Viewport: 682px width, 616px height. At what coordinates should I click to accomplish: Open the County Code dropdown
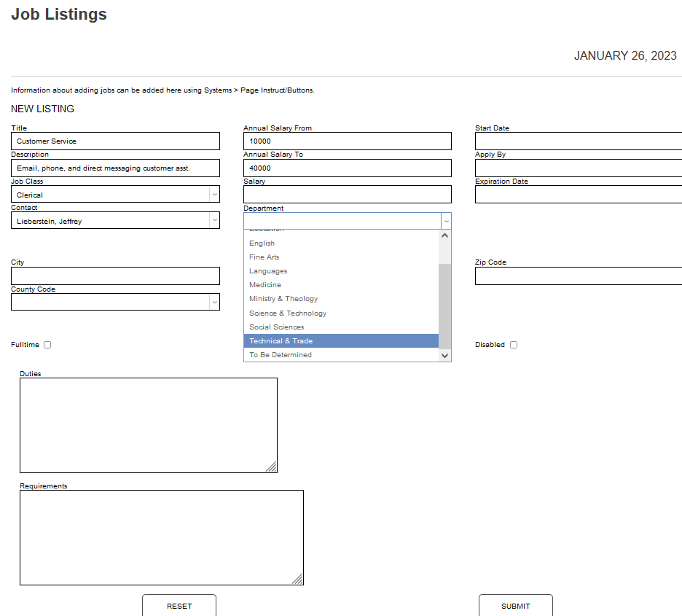click(x=214, y=302)
